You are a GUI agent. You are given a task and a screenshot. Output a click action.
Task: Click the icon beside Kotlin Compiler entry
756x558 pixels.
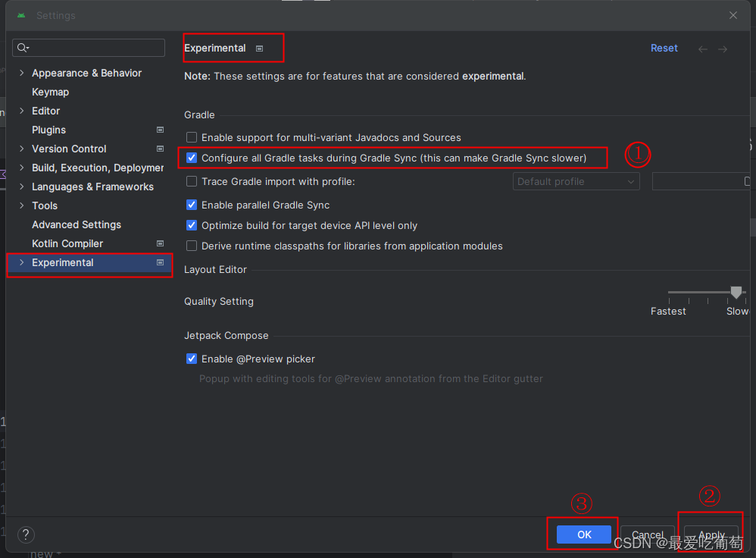click(160, 243)
